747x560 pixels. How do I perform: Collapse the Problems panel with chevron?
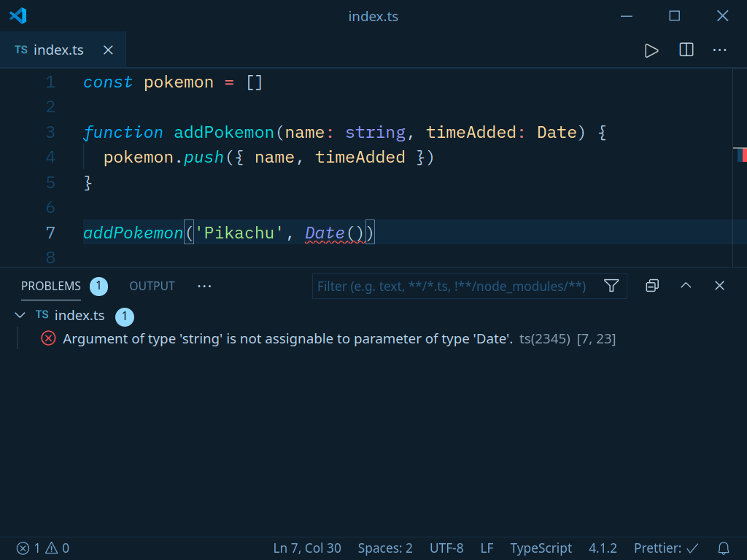click(x=686, y=286)
